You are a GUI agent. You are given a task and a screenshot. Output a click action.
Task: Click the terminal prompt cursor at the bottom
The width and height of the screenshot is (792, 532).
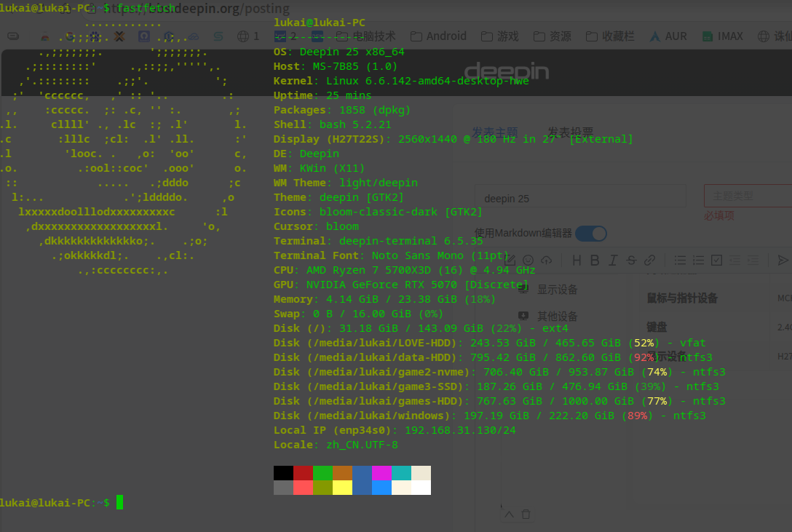(x=119, y=502)
